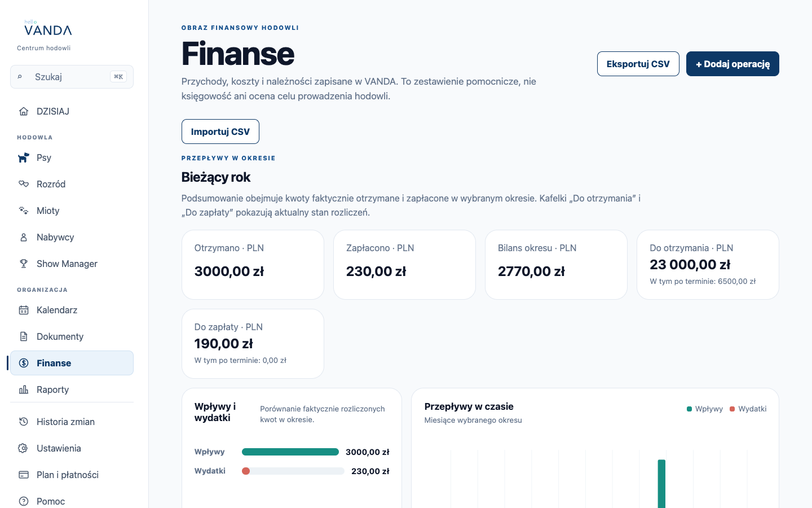The width and height of the screenshot is (812, 508).
Task: Click the trophy icon for Show Manager
Action: pyautogui.click(x=24, y=264)
